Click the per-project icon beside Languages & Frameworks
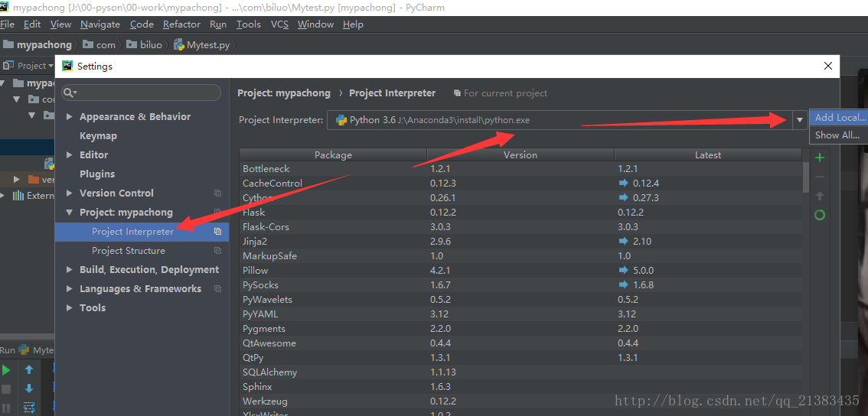Image resolution: width=868 pixels, height=416 pixels. [x=217, y=289]
